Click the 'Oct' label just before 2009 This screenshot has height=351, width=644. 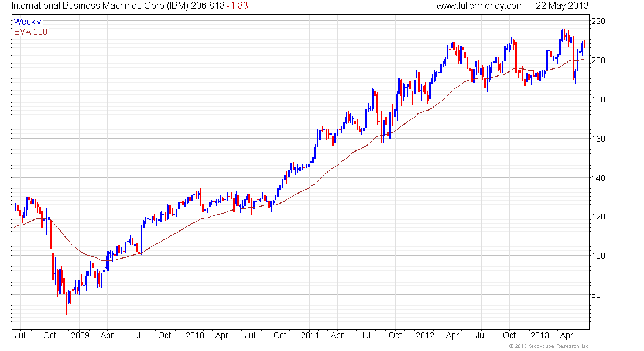pos(50,335)
